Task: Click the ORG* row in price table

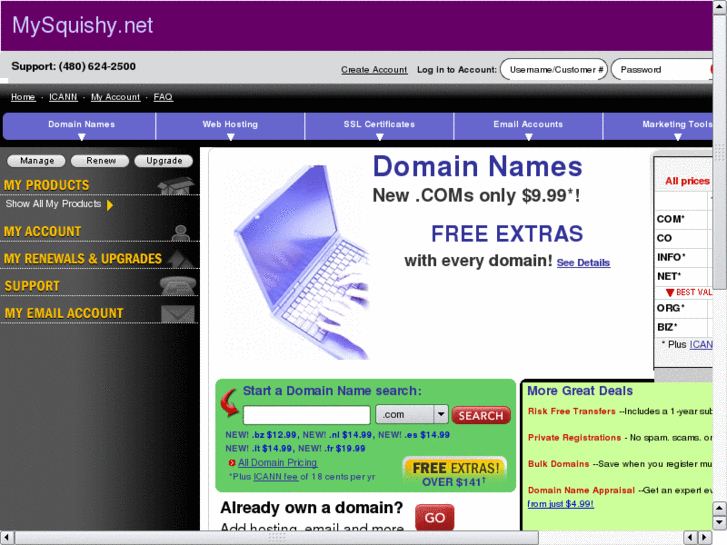Action: click(684, 308)
